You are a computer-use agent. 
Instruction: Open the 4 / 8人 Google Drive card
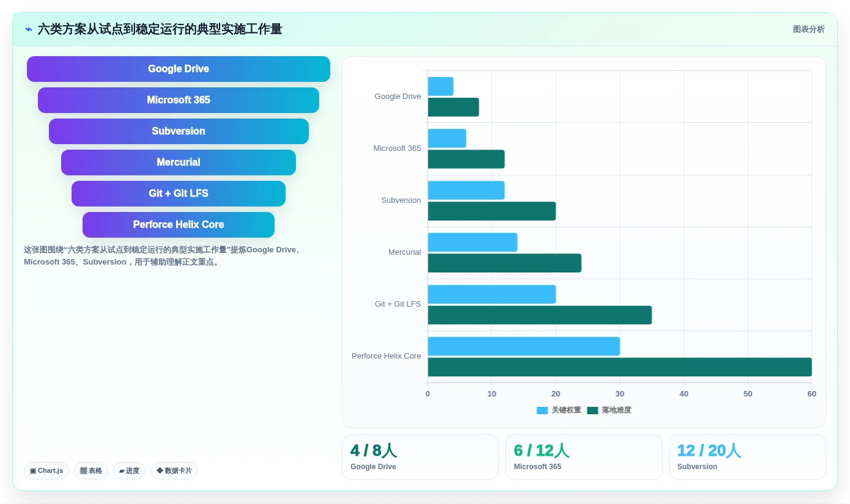420,457
